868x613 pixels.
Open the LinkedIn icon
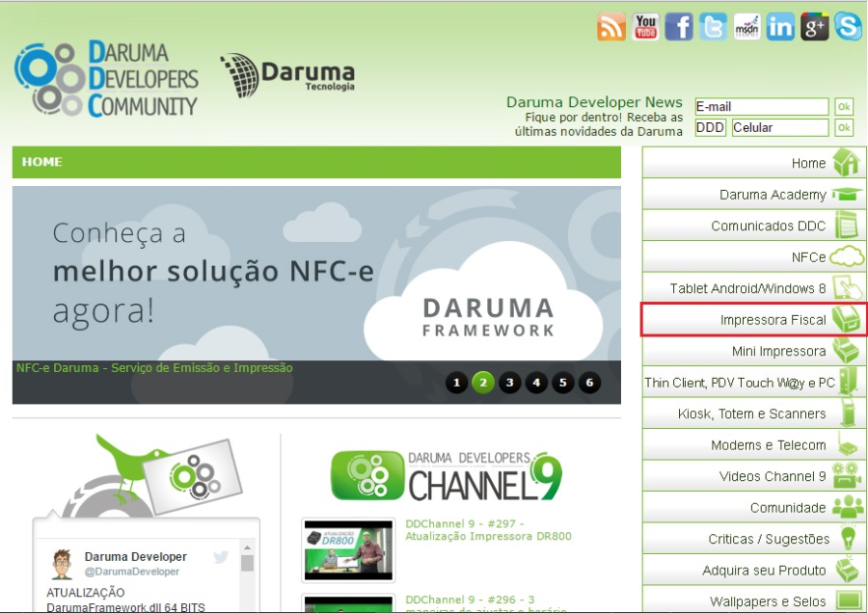[x=780, y=27]
